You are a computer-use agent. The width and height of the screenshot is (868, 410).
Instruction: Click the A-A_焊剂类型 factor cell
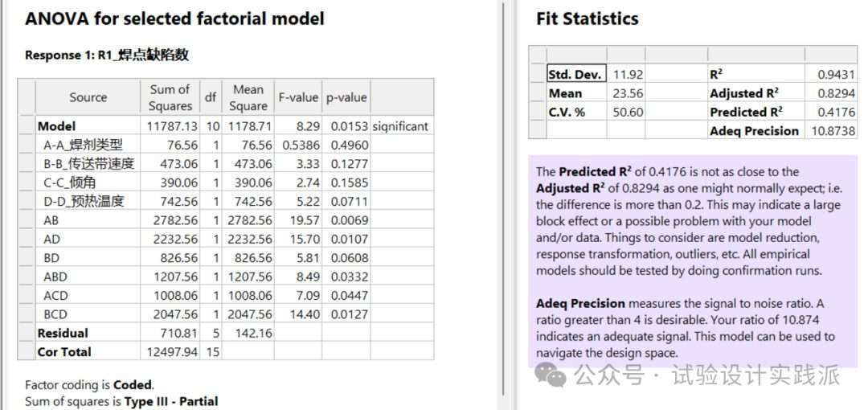(x=83, y=145)
